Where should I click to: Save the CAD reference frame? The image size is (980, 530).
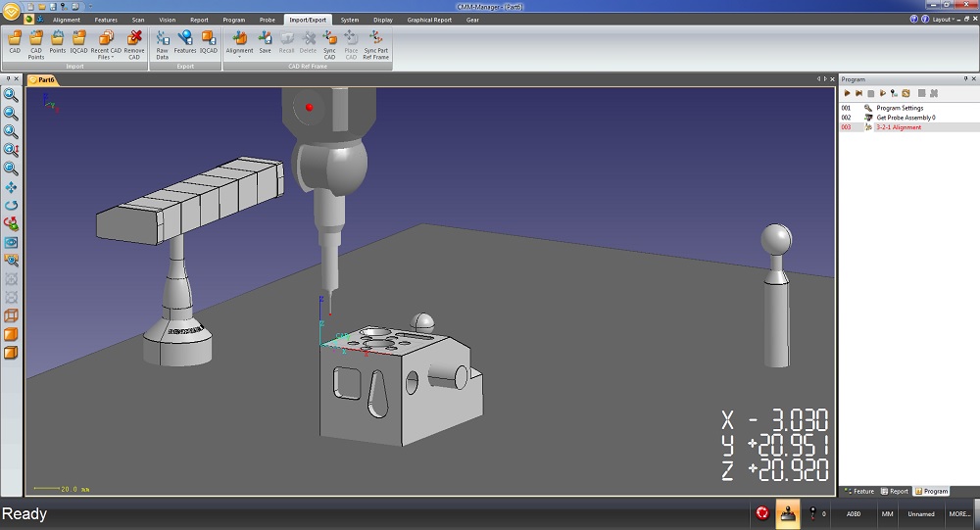point(265,40)
